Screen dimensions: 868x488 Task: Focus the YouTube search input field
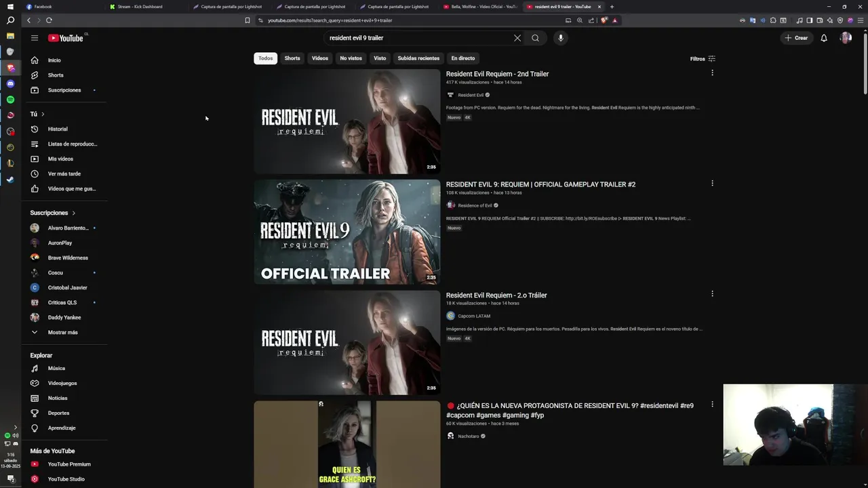[x=417, y=38]
